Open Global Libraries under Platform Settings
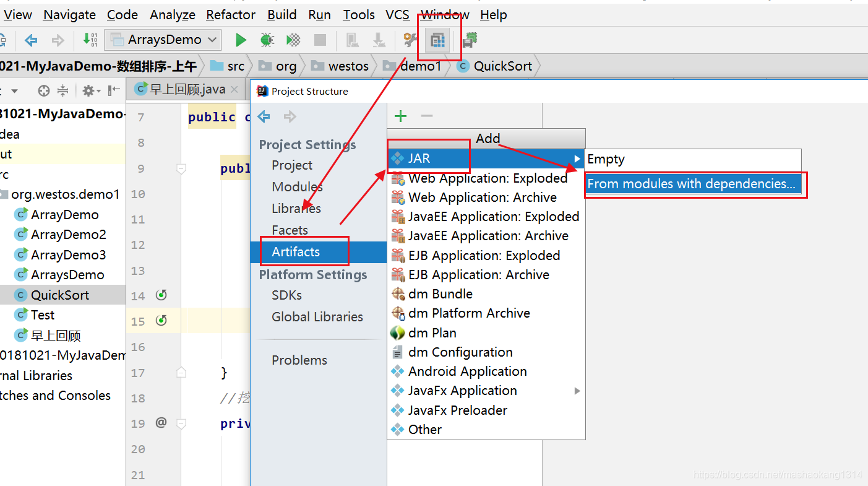Viewport: 868px width, 486px height. click(x=317, y=316)
